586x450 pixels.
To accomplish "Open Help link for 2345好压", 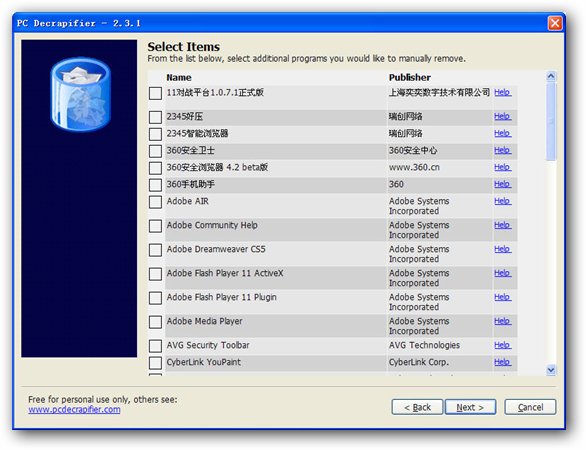I will [x=502, y=116].
